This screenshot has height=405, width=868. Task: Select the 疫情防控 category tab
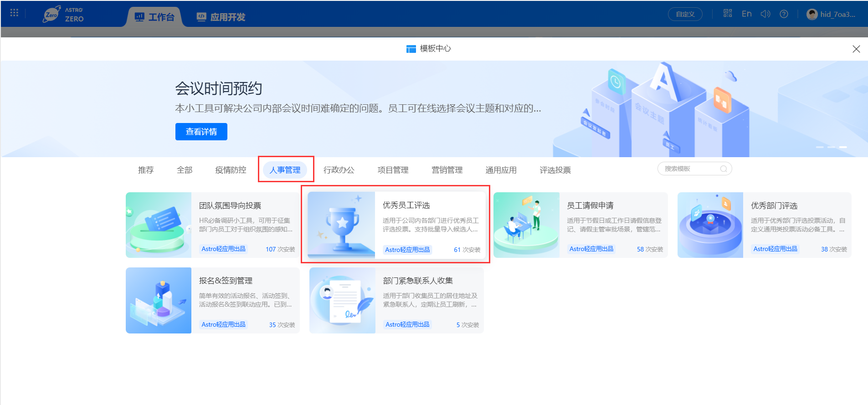coord(231,170)
